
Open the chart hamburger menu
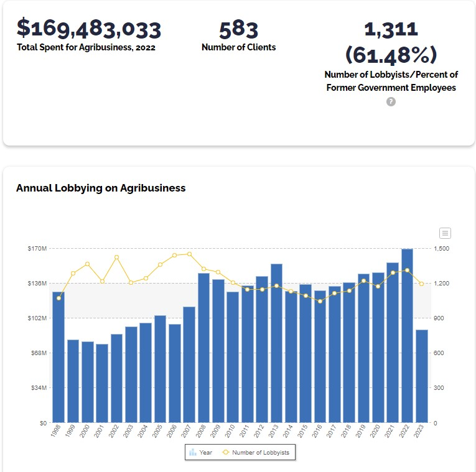coord(445,233)
